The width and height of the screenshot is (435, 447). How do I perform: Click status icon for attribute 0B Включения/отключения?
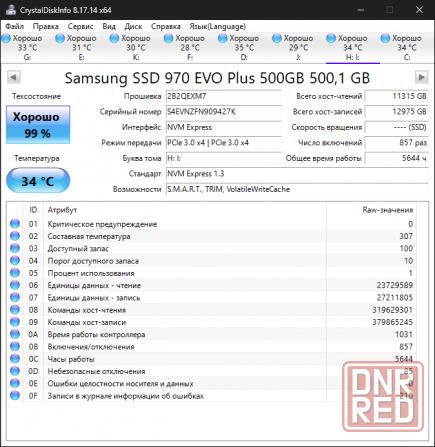15,347
